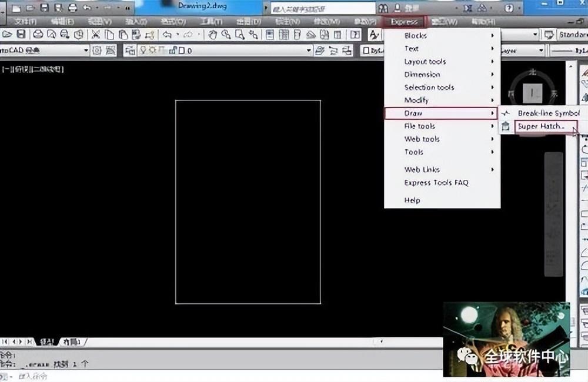Open the Undo history dropdown arrow in Standard toolbar

pos(178,35)
